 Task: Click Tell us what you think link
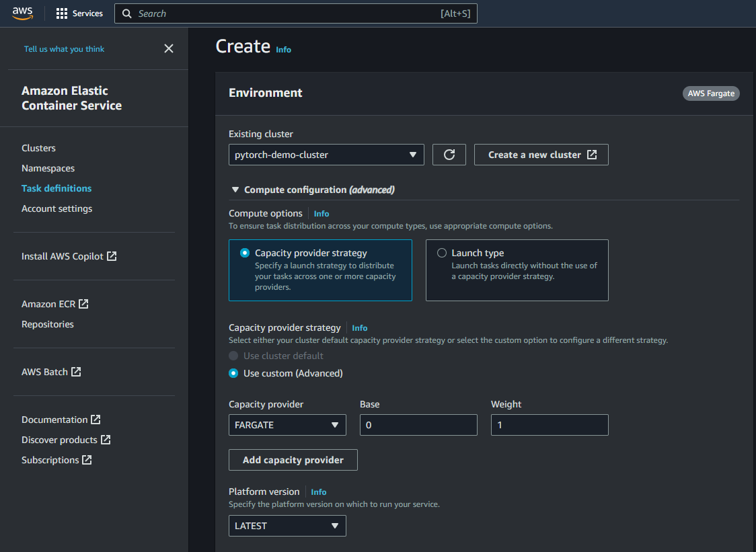tap(64, 49)
